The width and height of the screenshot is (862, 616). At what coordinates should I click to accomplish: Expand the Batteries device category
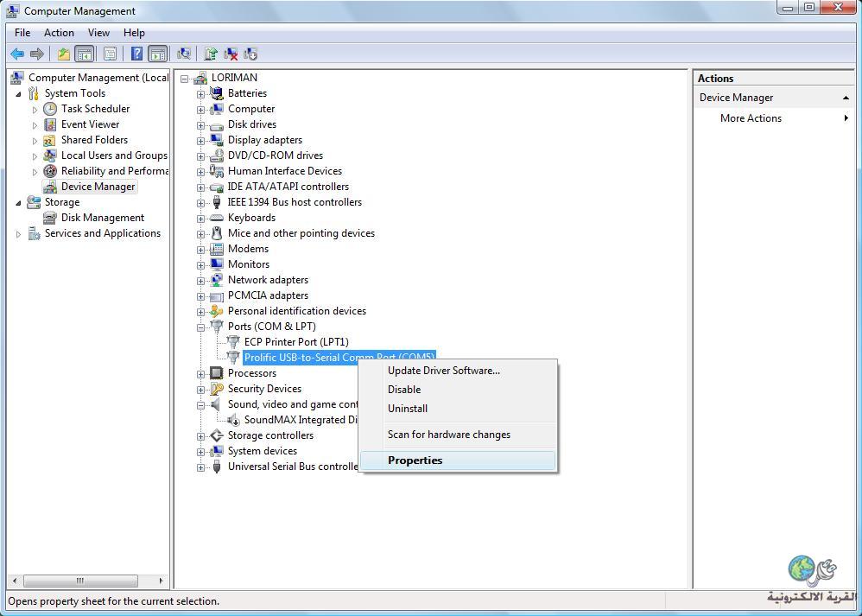pyautogui.click(x=200, y=94)
